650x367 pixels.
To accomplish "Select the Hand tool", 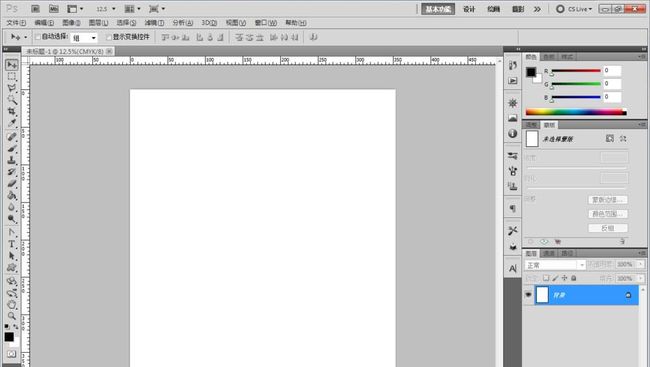I will (x=12, y=304).
